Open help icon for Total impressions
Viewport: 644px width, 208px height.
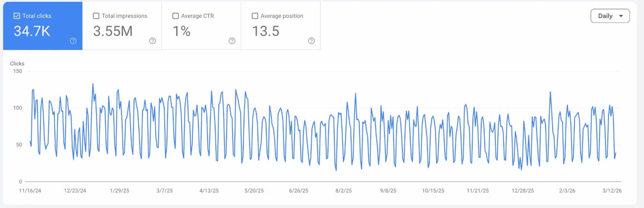point(152,41)
